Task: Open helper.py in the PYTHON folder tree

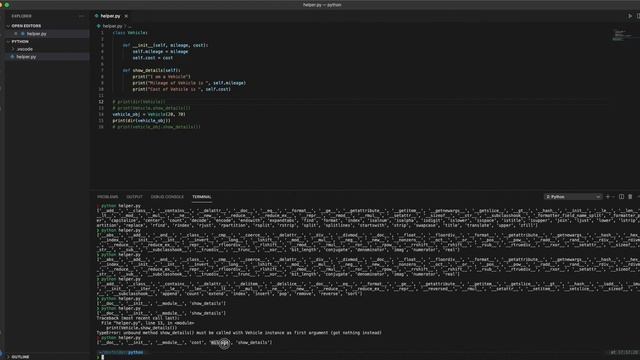Action: point(26,57)
